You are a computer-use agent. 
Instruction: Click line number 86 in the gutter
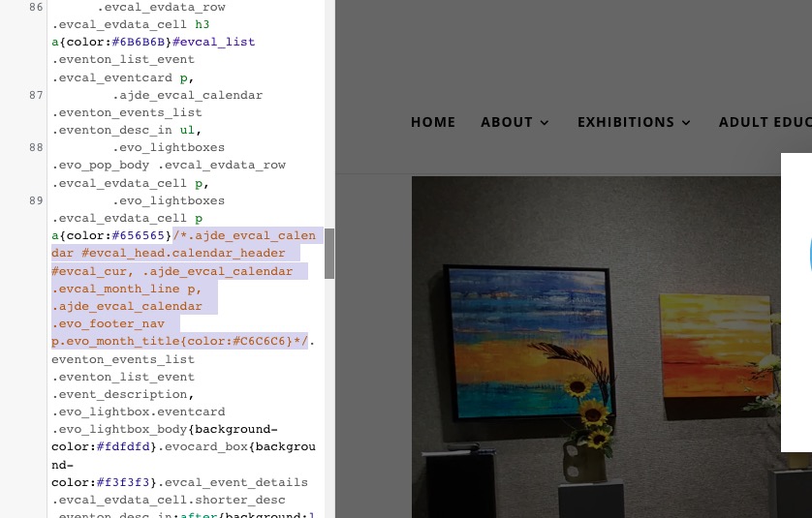pos(36,7)
